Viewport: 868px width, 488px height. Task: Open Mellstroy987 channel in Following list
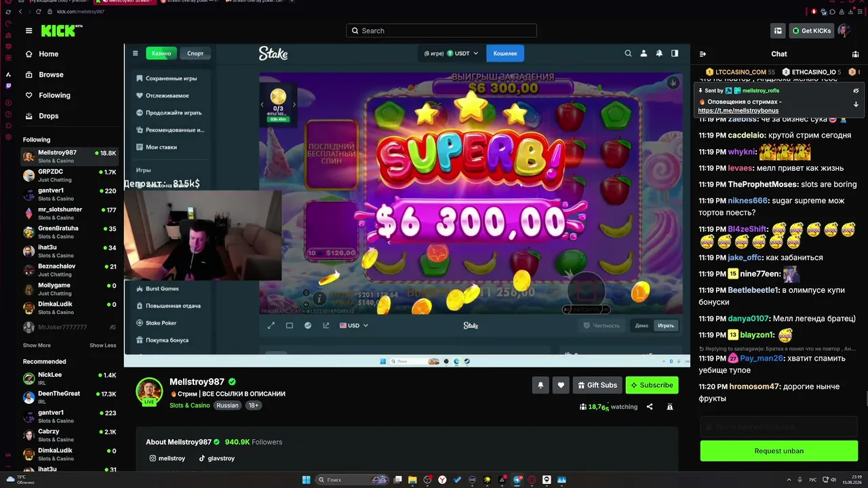coord(70,157)
